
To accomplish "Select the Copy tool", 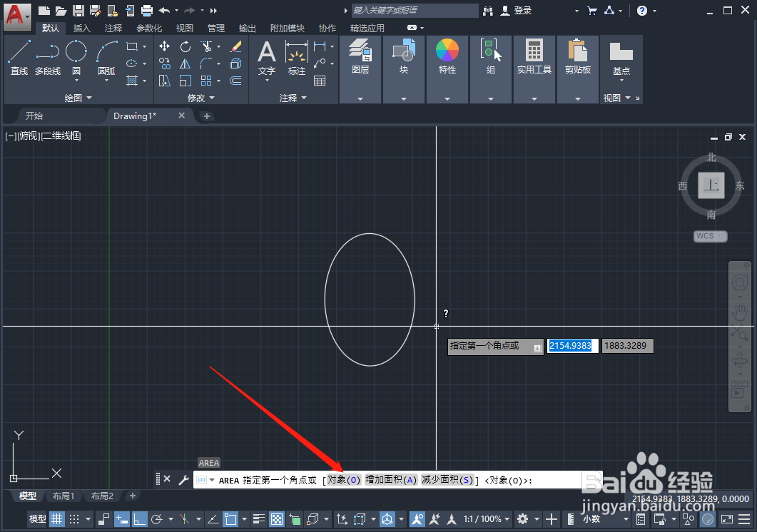I will (164, 63).
